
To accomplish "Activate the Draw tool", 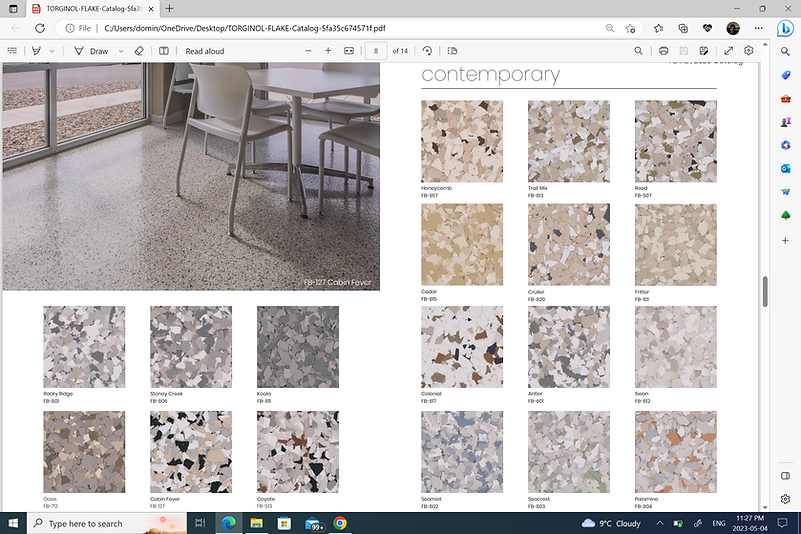I will point(92,51).
